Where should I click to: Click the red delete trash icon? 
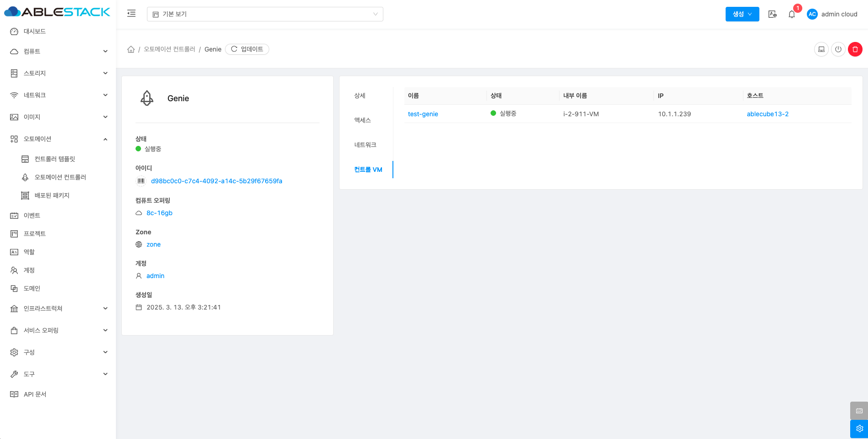click(855, 49)
